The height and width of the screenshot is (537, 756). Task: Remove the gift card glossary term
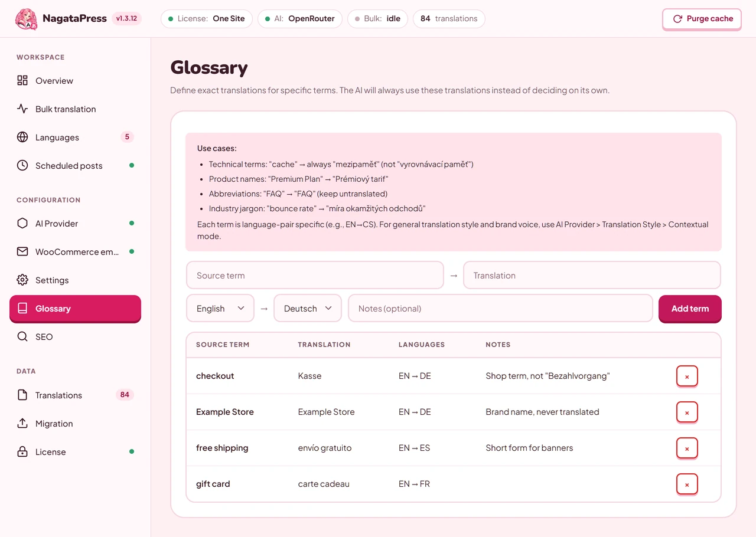click(x=687, y=484)
